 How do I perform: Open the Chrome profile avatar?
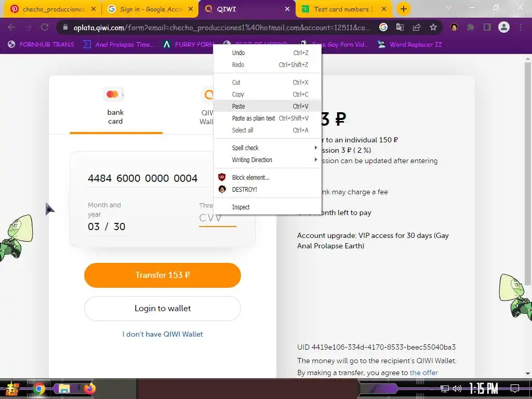(x=504, y=27)
